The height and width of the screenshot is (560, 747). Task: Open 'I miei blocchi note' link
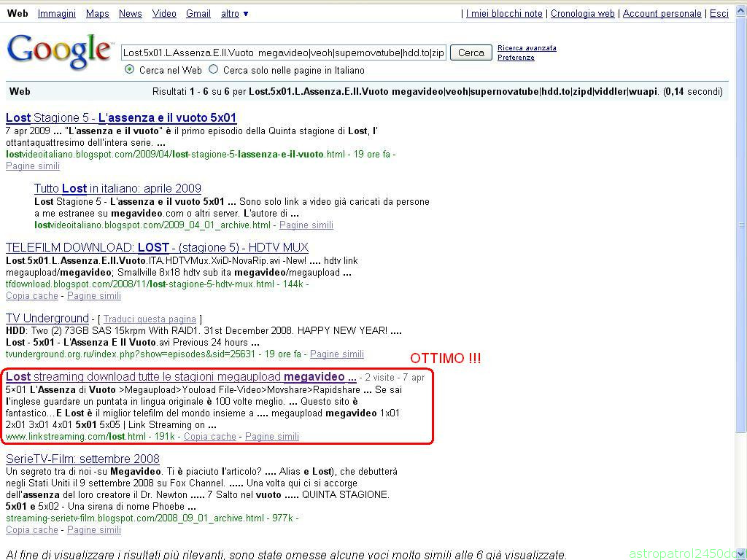(x=504, y=14)
